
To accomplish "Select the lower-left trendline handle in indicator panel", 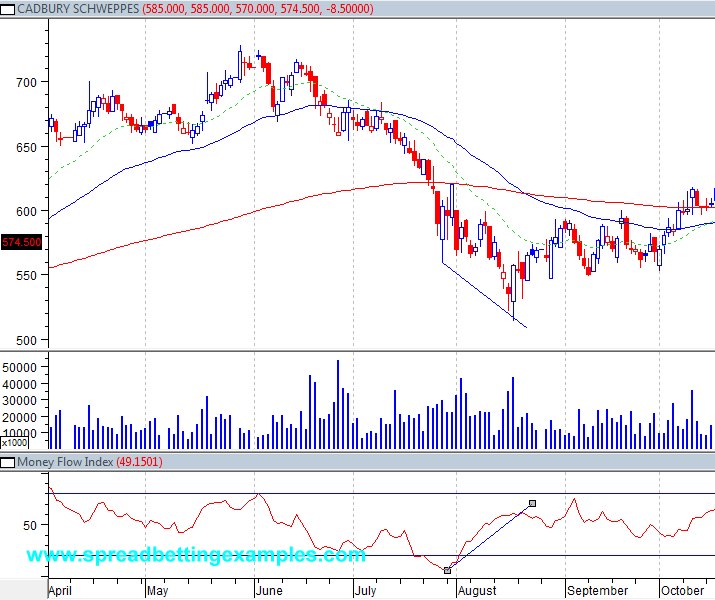I will pyautogui.click(x=447, y=570).
